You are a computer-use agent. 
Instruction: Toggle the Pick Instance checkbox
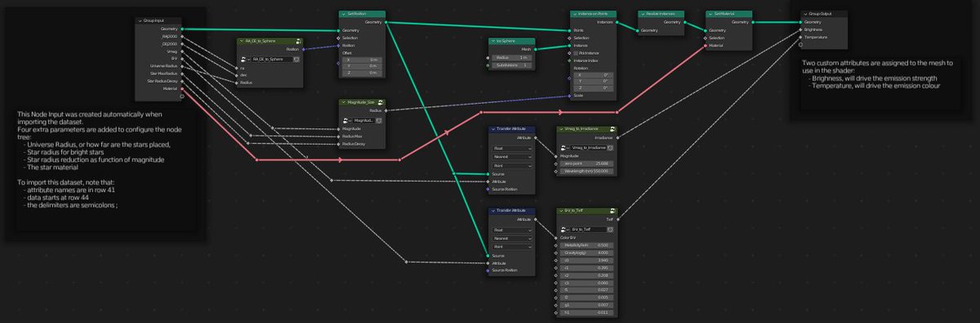[575, 52]
